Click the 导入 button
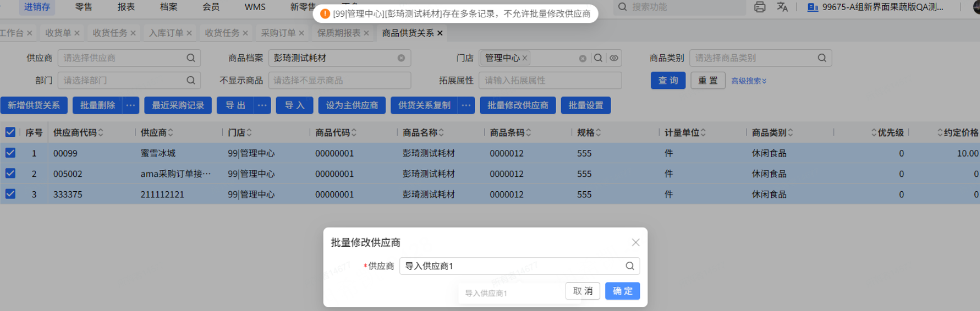980x311 pixels. [295, 105]
